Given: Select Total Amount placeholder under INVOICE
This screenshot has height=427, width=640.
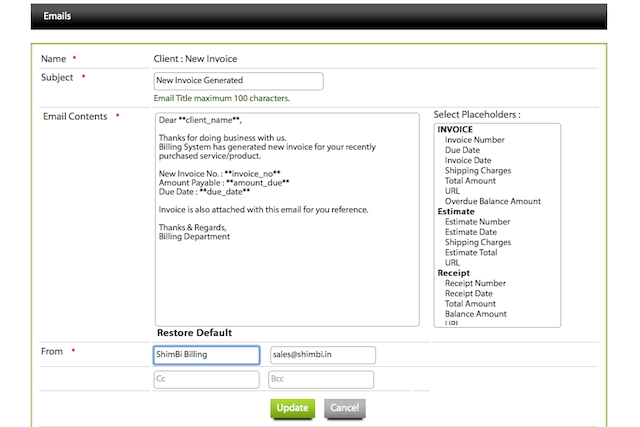Looking at the screenshot, I should (x=470, y=181).
